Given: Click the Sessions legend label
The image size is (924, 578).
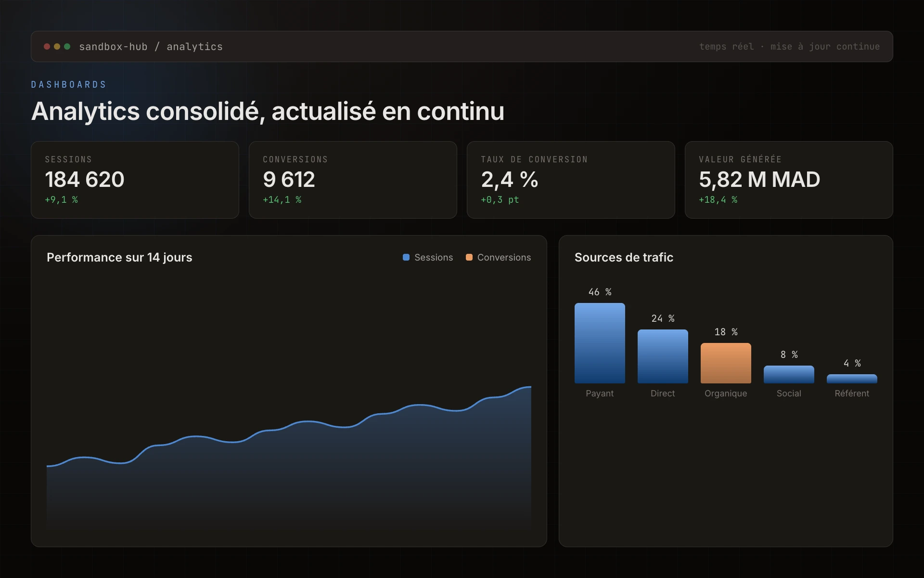Looking at the screenshot, I should point(434,257).
